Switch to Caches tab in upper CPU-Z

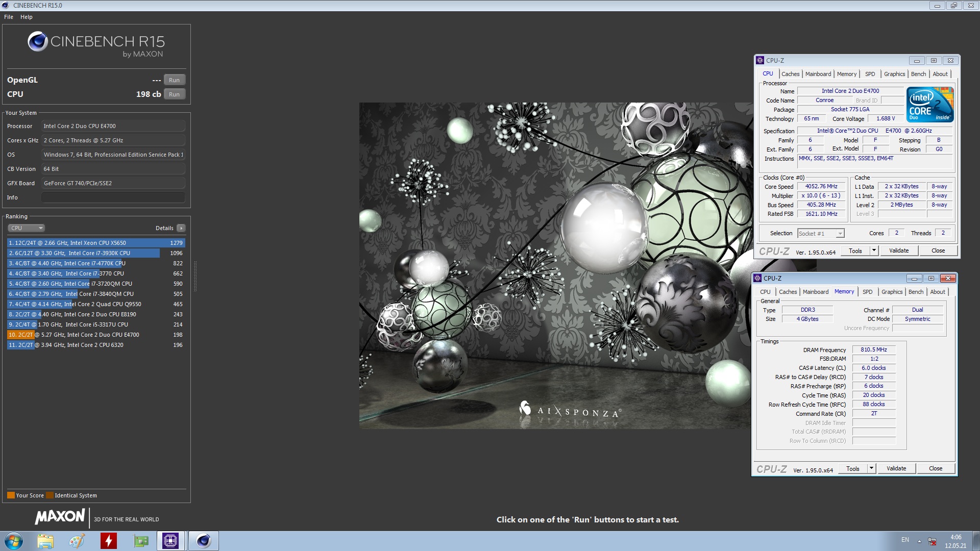click(790, 74)
